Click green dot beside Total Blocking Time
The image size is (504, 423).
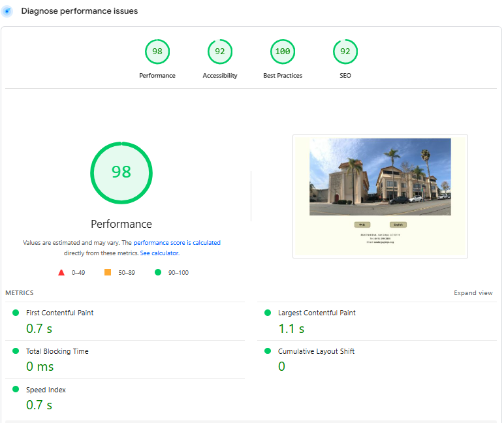coord(16,351)
